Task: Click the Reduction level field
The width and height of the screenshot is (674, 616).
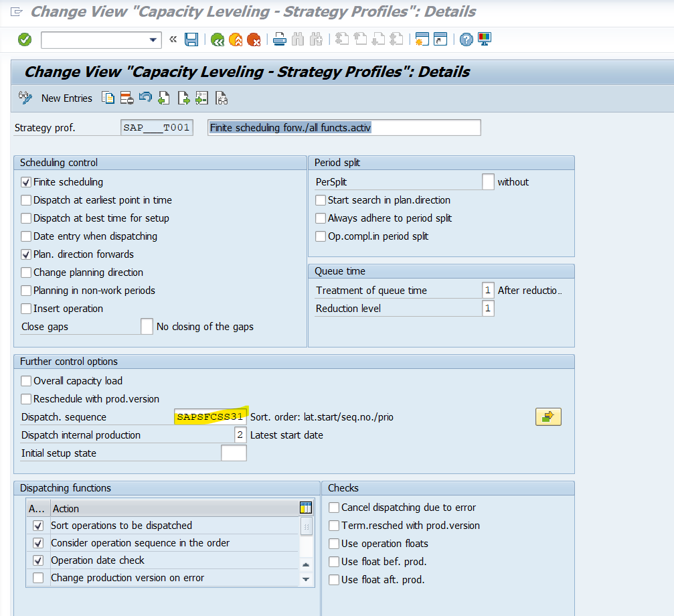Action: [488, 308]
